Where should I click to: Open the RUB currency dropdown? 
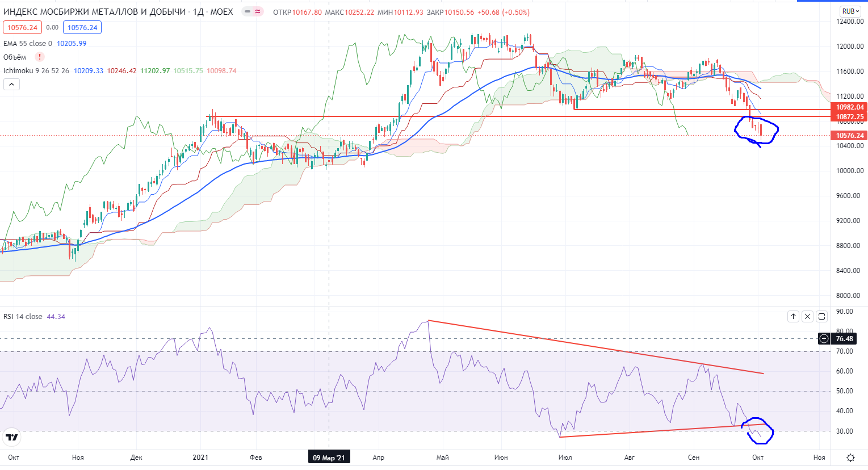tap(850, 11)
